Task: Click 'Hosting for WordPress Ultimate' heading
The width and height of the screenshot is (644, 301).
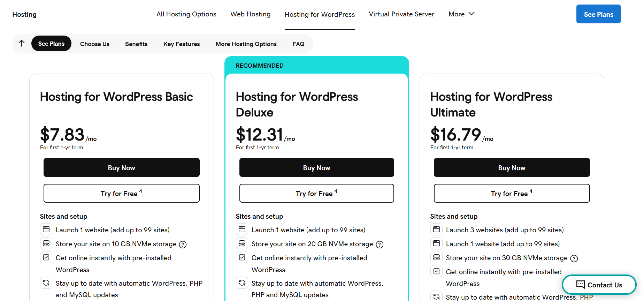Action: pyautogui.click(x=491, y=104)
